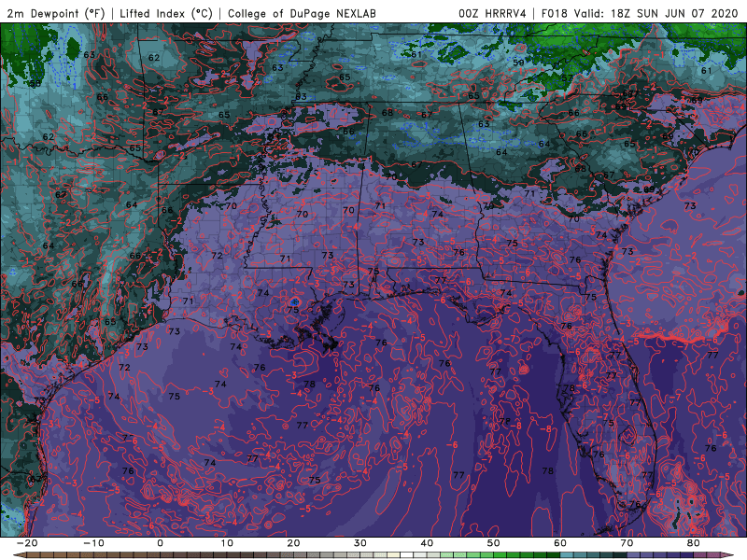Image resolution: width=747 pixels, height=560 pixels.
Task: Click the 70 label on the color scale
Action: [x=627, y=543]
